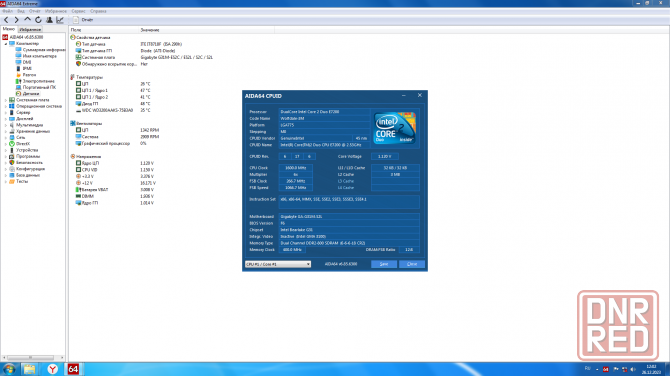Go up one level with the up arrow

(27, 20)
